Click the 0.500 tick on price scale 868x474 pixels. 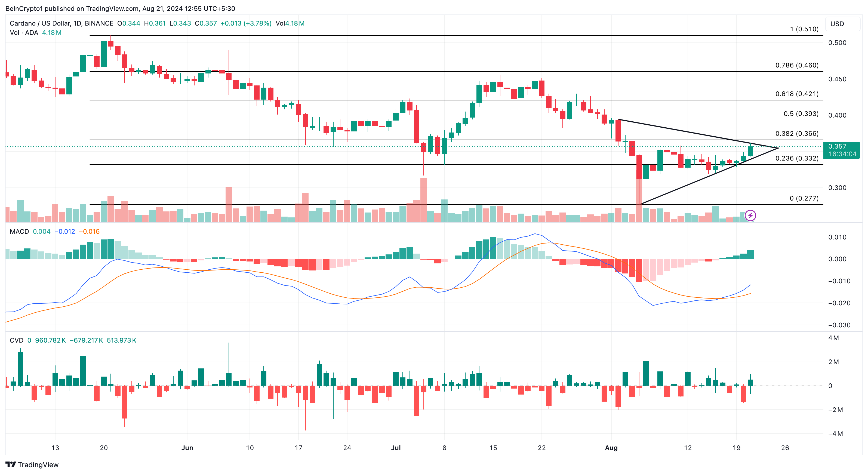pyautogui.click(x=837, y=43)
